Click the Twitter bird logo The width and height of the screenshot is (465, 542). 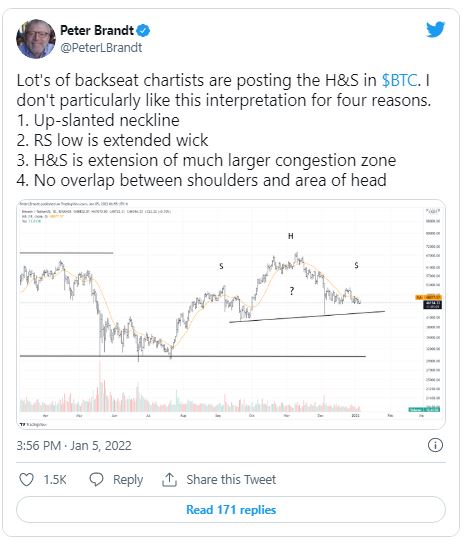point(435,29)
